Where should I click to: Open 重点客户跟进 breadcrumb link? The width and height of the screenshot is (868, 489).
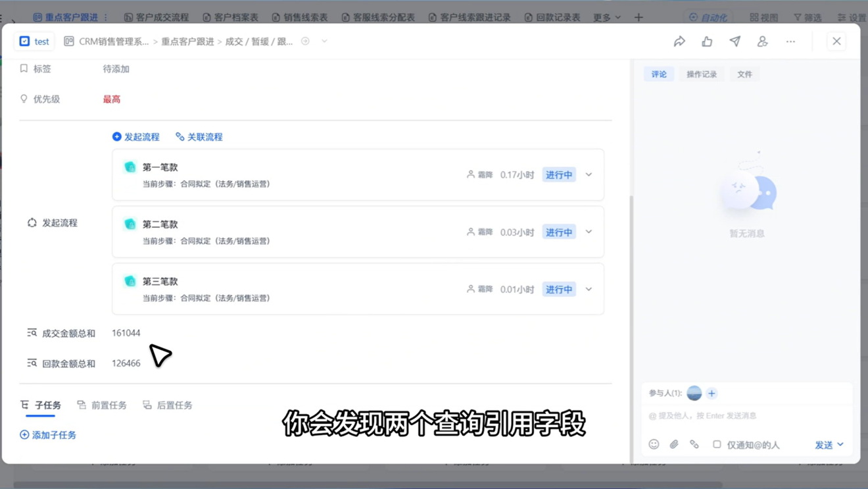[x=187, y=41]
